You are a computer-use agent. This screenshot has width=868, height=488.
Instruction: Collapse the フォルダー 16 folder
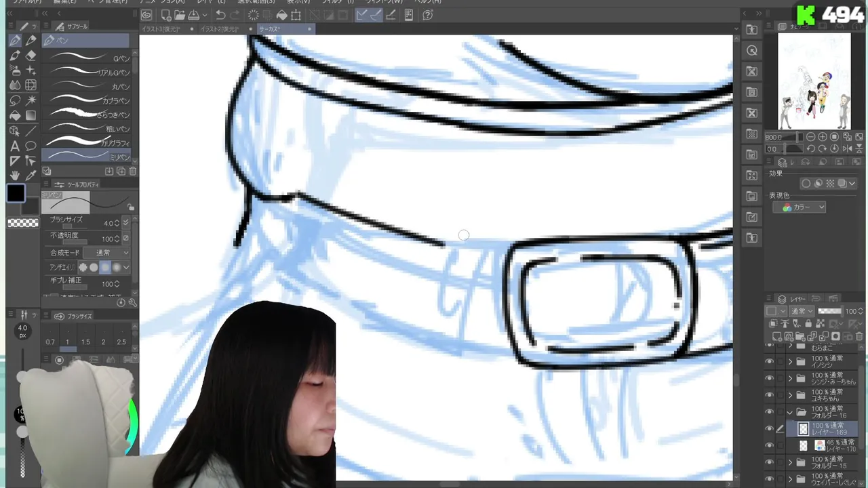point(790,412)
